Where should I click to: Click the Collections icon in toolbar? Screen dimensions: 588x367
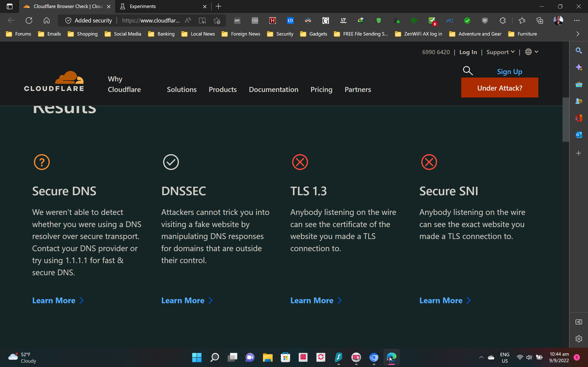pyautogui.click(x=540, y=21)
